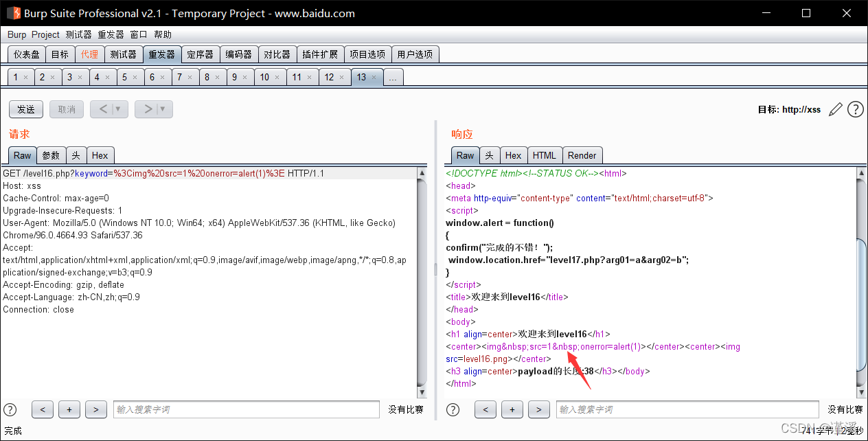
Task: Focus response search input field
Action: pyautogui.click(x=687, y=409)
